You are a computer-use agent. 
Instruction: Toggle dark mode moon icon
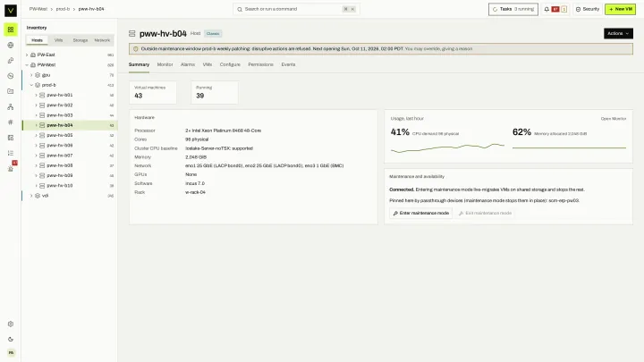[x=11, y=340]
